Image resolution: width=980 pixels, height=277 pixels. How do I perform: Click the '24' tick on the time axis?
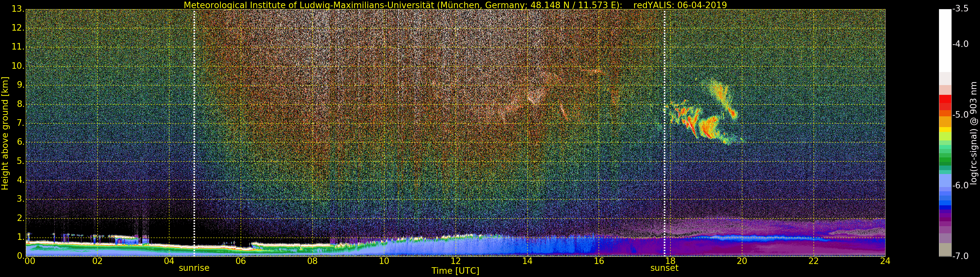[885, 261]
